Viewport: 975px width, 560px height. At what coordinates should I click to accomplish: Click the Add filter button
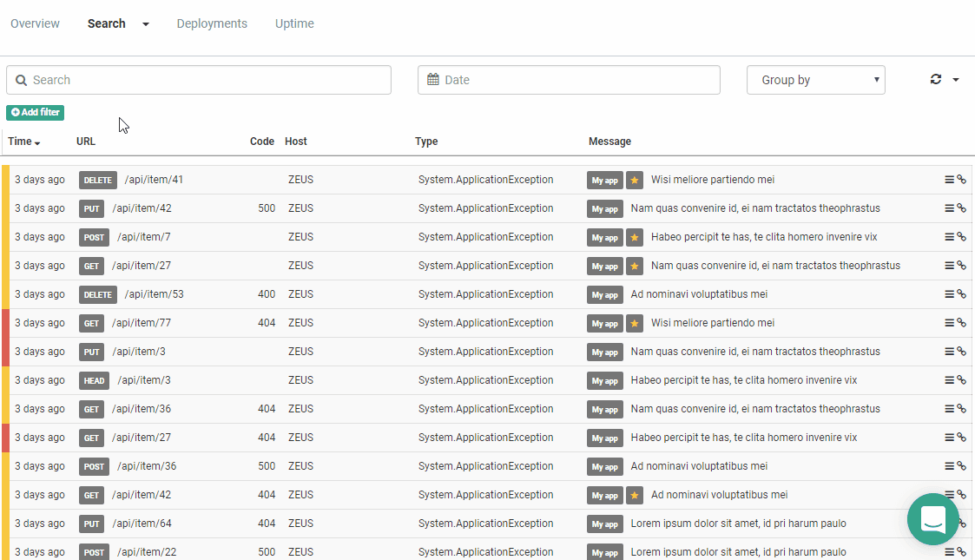coord(35,112)
